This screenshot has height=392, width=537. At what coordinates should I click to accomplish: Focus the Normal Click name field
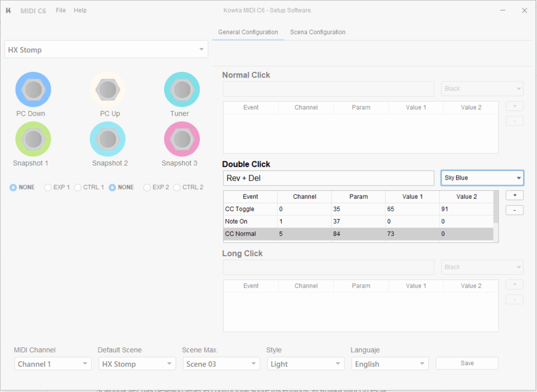coord(328,89)
